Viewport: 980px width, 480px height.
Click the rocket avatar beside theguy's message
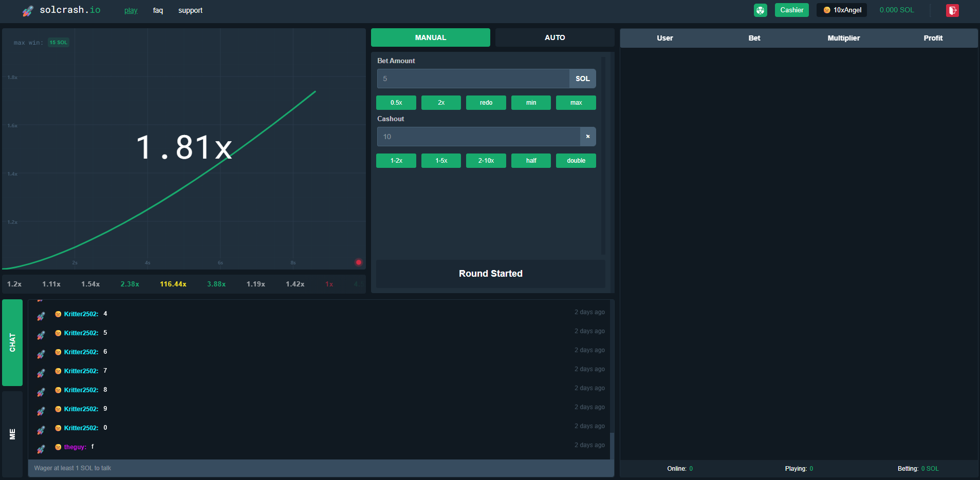point(41,449)
